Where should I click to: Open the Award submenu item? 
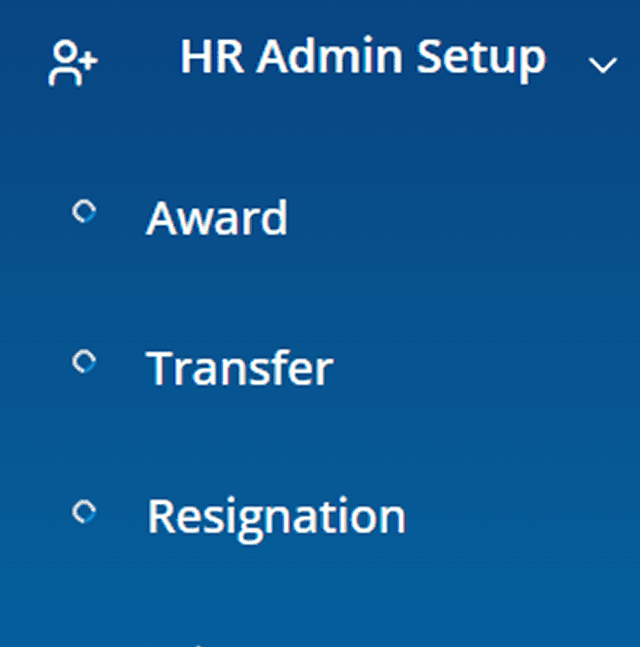[217, 218]
